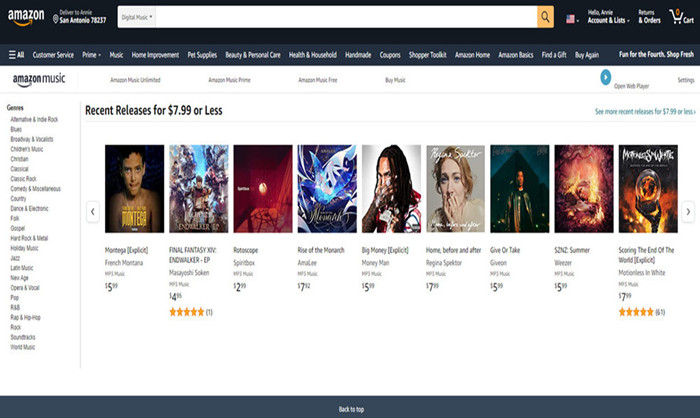Click Fun for the Fourth promo link

pos(656,54)
